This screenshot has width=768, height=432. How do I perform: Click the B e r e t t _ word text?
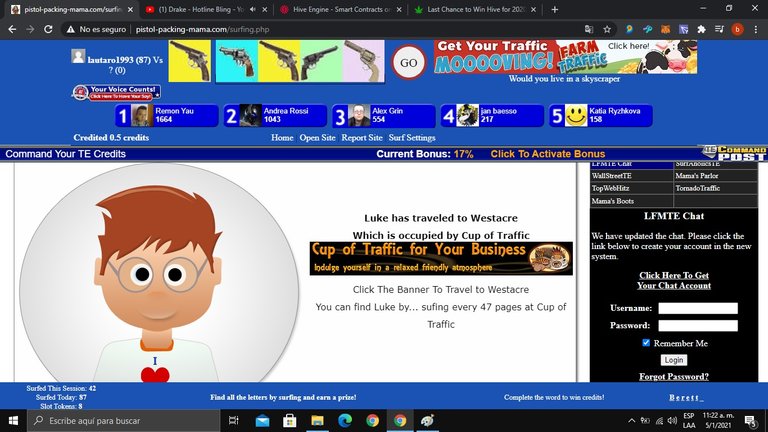pos(686,397)
